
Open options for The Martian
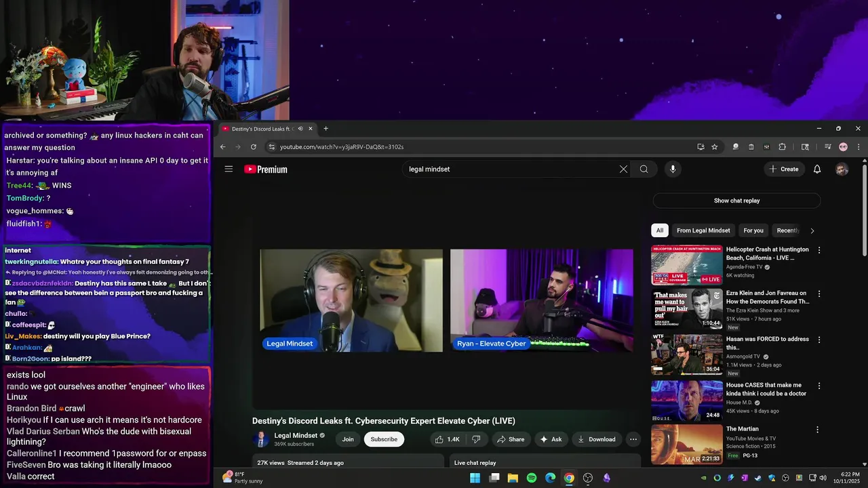[x=817, y=430]
